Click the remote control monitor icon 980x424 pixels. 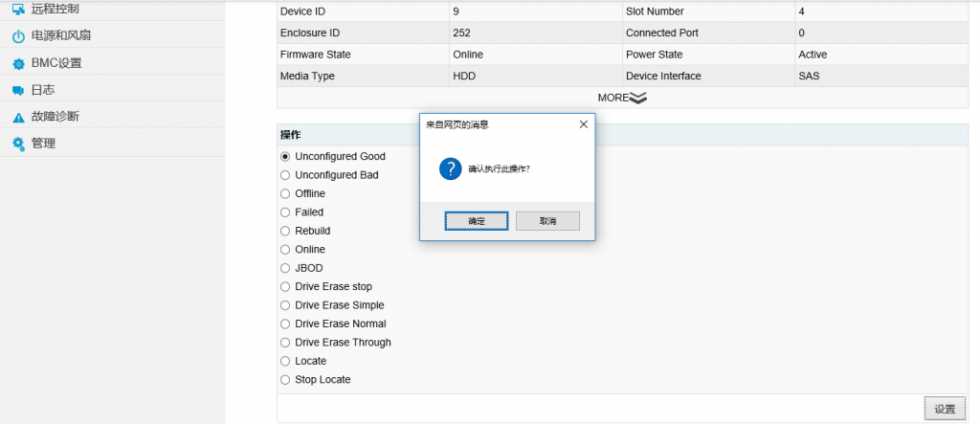pos(18,10)
